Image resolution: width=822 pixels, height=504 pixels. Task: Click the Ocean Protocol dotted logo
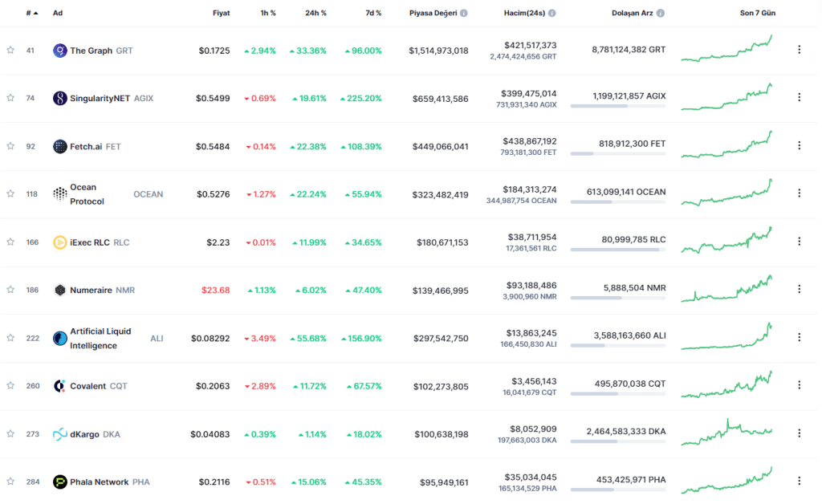pyautogui.click(x=59, y=194)
